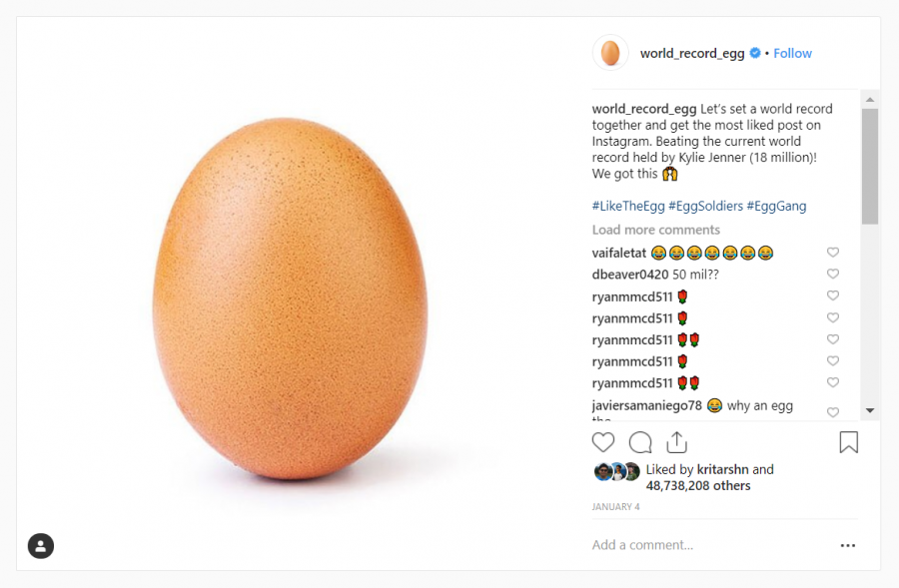Open kritarshn's profile from likes
Image resolution: width=899 pixels, height=588 pixels.
pyautogui.click(x=722, y=469)
